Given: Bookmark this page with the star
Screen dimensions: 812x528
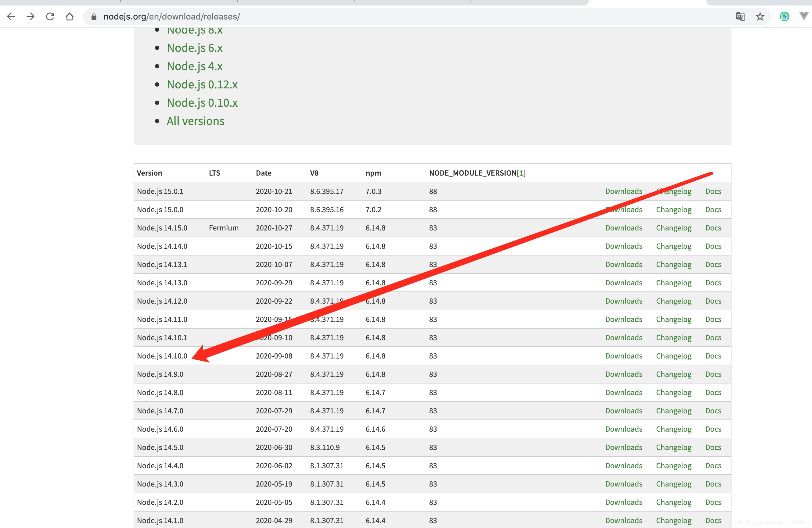Looking at the screenshot, I should (x=760, y=16).
